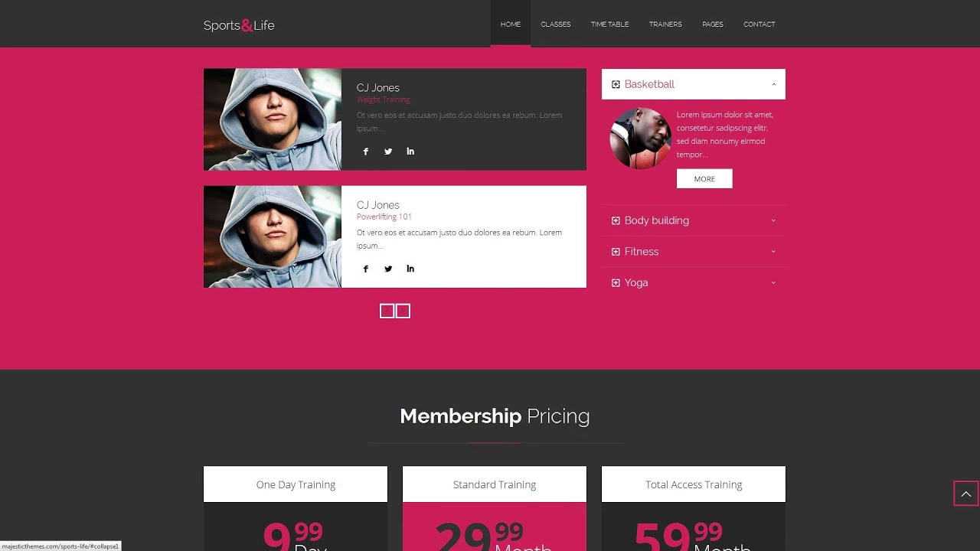Expand the Body building section
The height and width of the screenshot is (551, 980).
694,220
